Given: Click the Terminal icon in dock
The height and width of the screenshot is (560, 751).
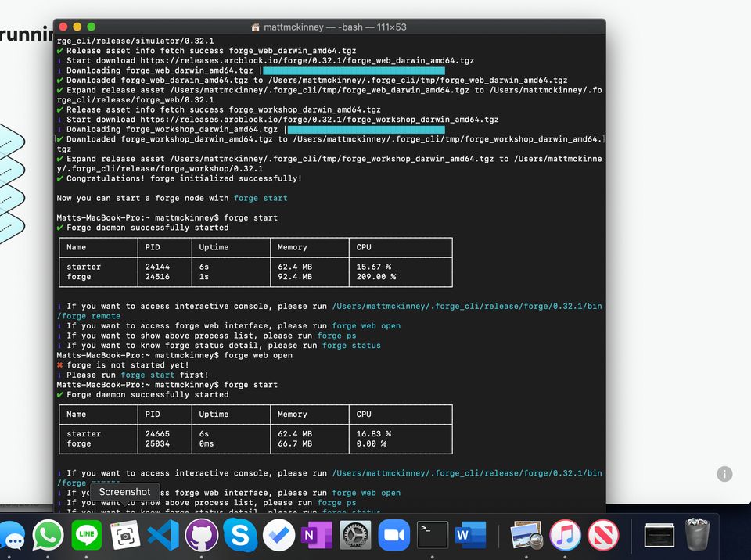Looking at the screenshot, I should click(x=433, y=536).
